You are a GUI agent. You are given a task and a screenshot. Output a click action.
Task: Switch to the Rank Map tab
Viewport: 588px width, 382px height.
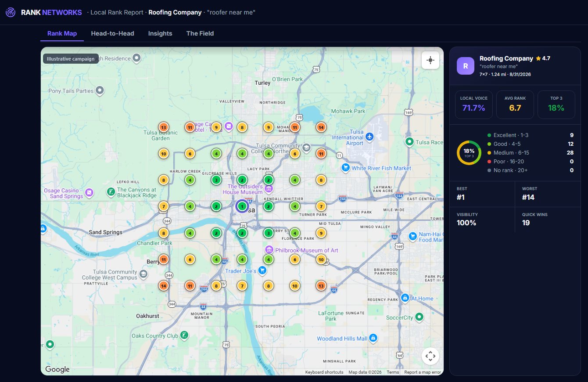click(62, 33)
